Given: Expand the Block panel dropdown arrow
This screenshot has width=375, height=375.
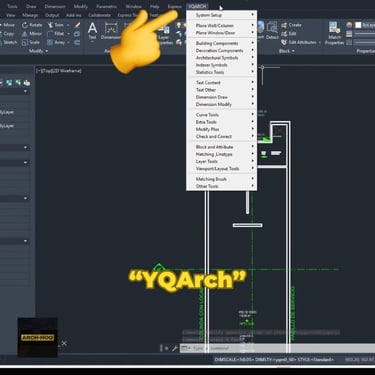Looking at the screenshot, I should click(x=293, y=51).
